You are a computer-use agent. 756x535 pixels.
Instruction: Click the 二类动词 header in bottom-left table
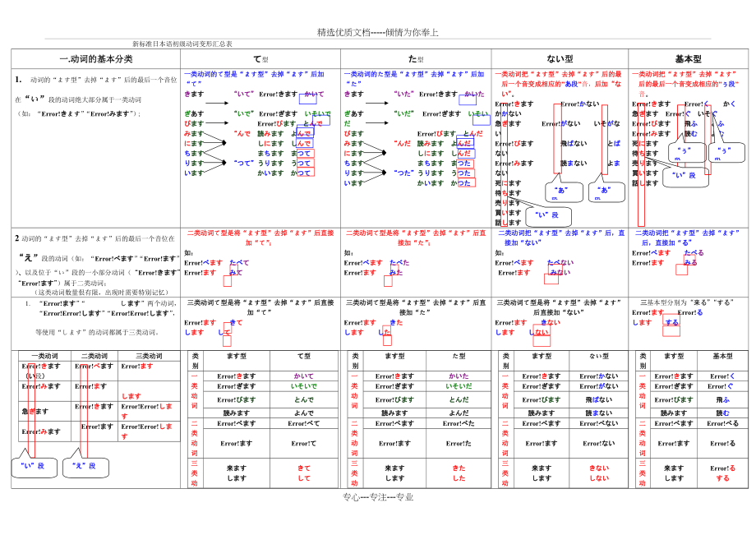95,356
